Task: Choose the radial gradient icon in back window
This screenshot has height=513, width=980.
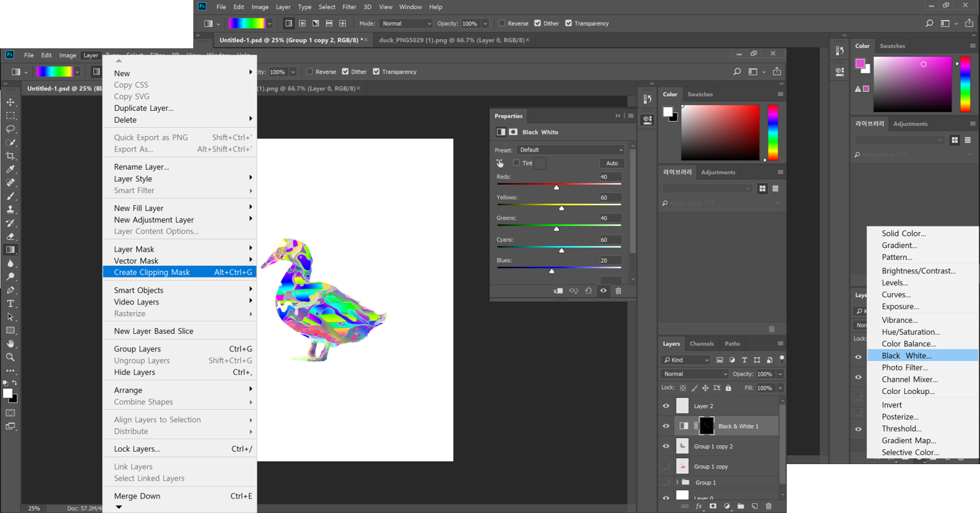Action: coord(302,24)
